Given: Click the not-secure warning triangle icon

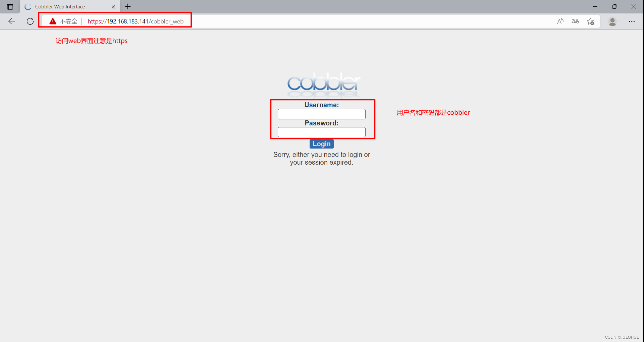Looking at the screenshot, I should pyautogui.click(x=53, y=21).
